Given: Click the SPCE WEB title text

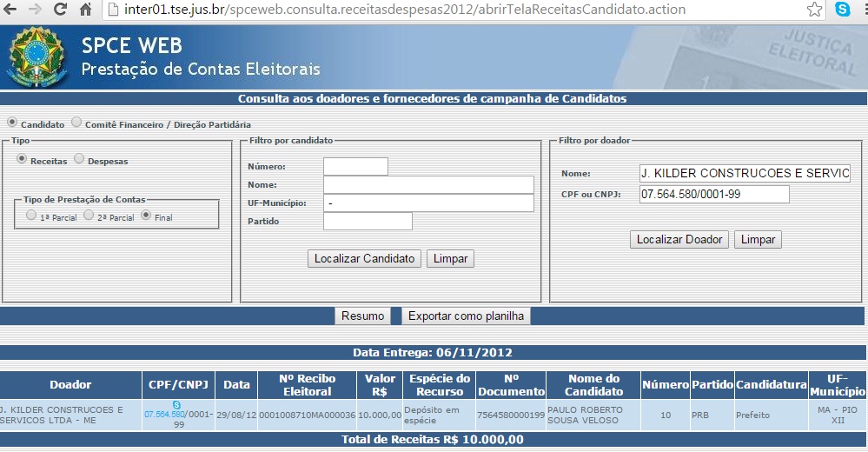Looking at the screenshot, I should pyautogui.click(x=132, y=45).
